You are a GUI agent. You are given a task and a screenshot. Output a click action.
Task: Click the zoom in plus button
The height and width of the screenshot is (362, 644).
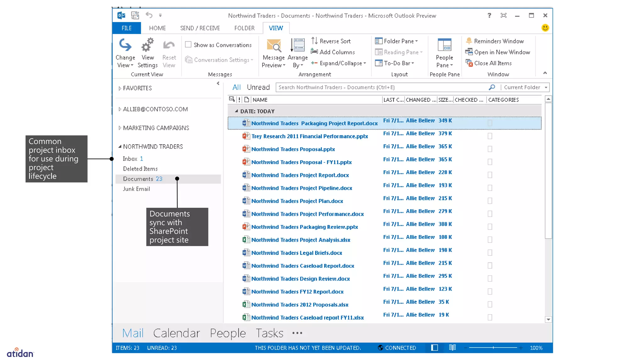521,348
